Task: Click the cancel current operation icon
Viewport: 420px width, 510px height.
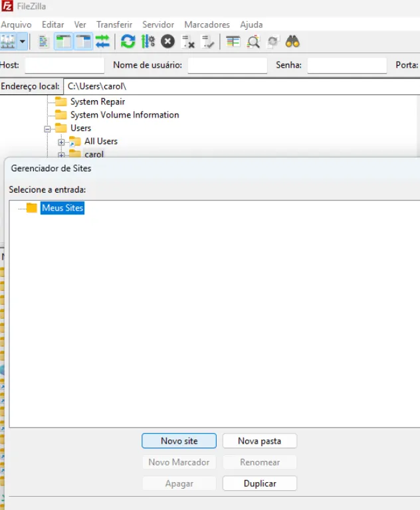Action: [x=167, y=41]
